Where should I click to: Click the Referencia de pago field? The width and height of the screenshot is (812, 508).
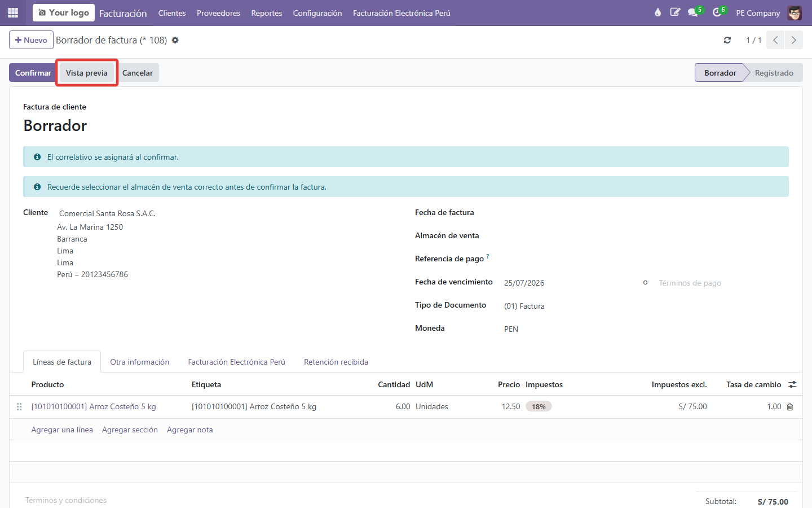pos(646,259)
